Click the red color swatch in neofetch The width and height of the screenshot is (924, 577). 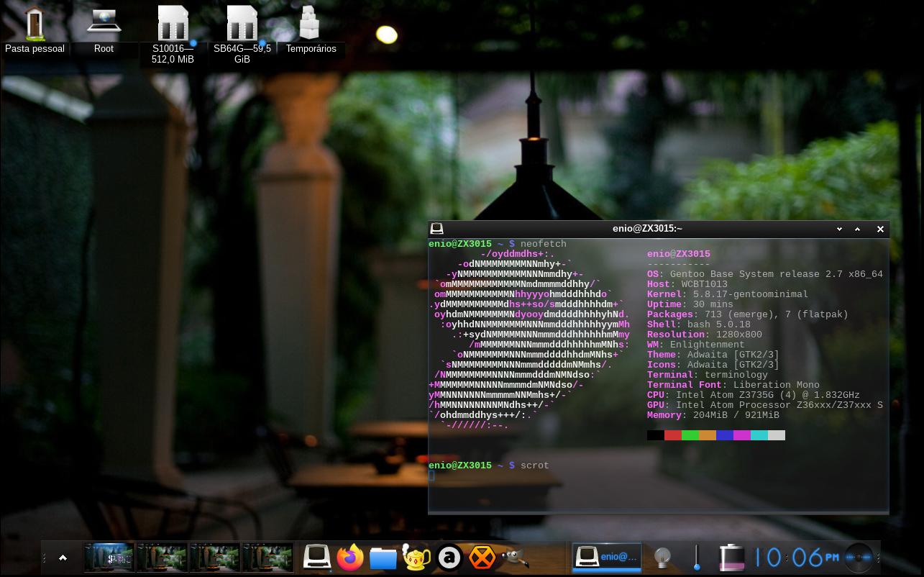tap(673, 435)
